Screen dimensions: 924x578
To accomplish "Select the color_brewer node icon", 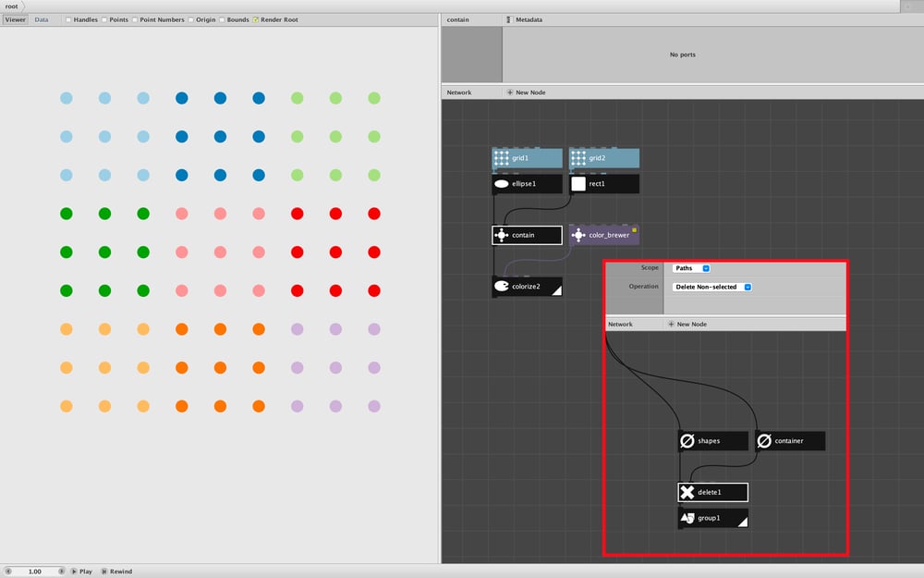I will pos(578,235).
